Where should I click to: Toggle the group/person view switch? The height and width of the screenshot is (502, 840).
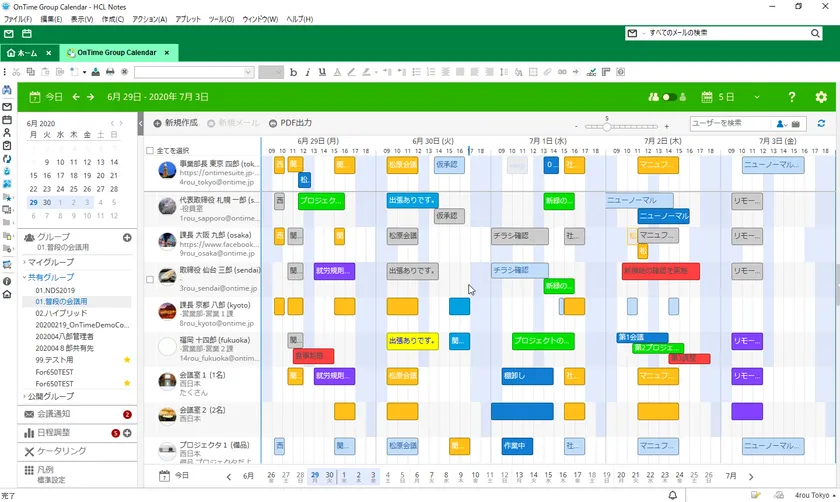pyautogui.click(x=668, y=97)
